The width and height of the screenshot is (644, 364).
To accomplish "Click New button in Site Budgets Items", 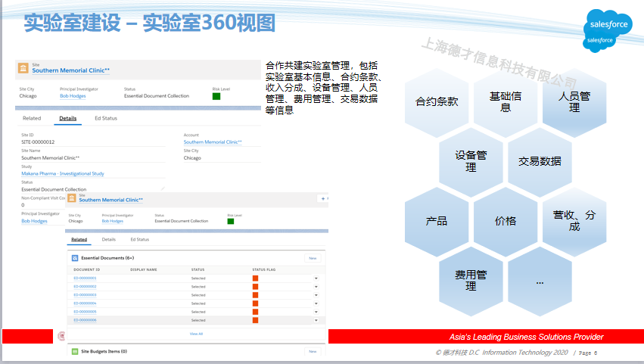I will coord(313,352).
